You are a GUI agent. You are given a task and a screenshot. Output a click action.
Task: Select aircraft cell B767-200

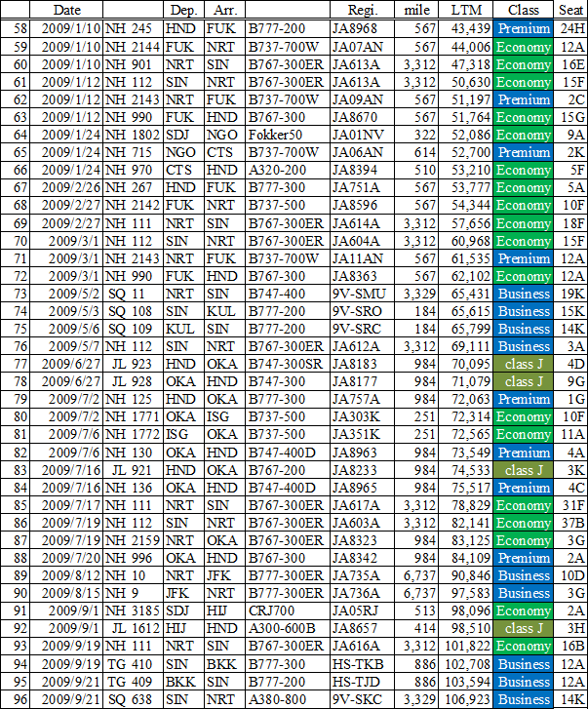(288, 470)
